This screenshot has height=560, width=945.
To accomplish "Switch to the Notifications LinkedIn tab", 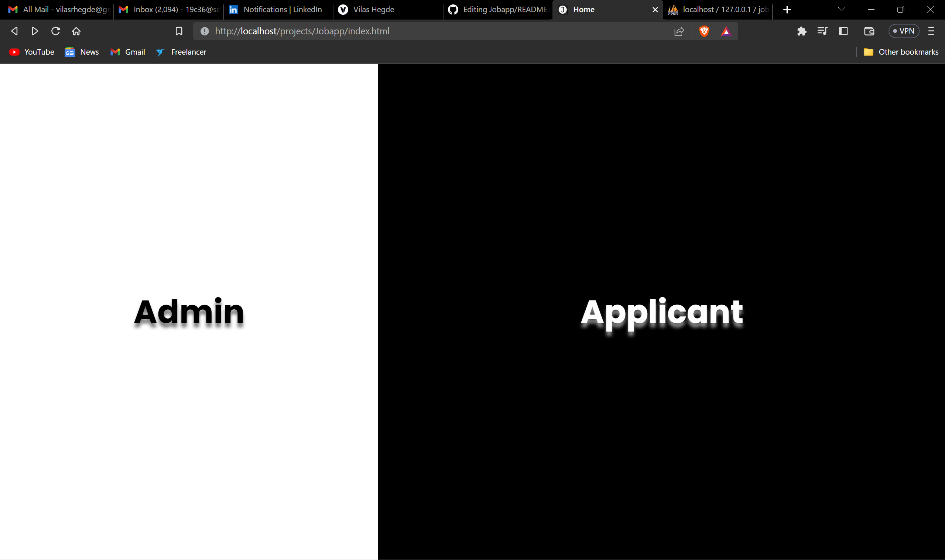I will pyautogui.click(x=277, y=10).
